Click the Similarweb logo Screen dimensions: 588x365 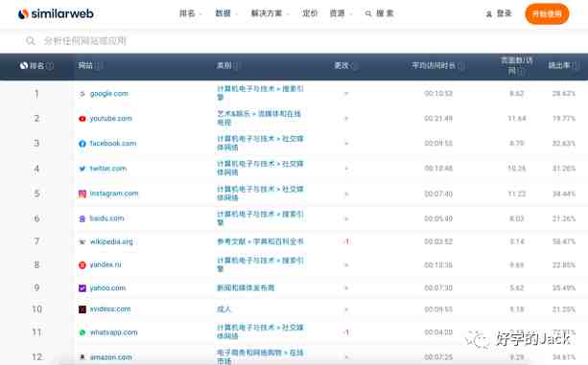click(56, 13)
